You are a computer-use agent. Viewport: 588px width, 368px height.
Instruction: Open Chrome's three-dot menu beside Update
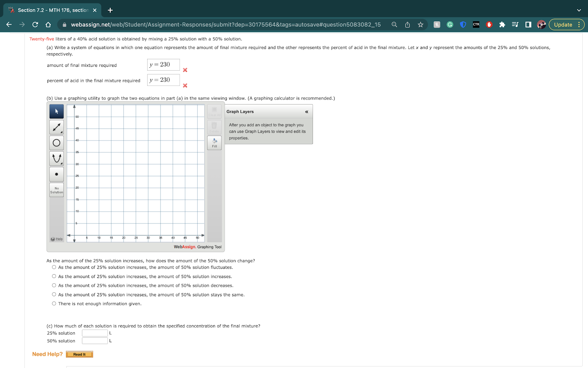tap(579, 25)
